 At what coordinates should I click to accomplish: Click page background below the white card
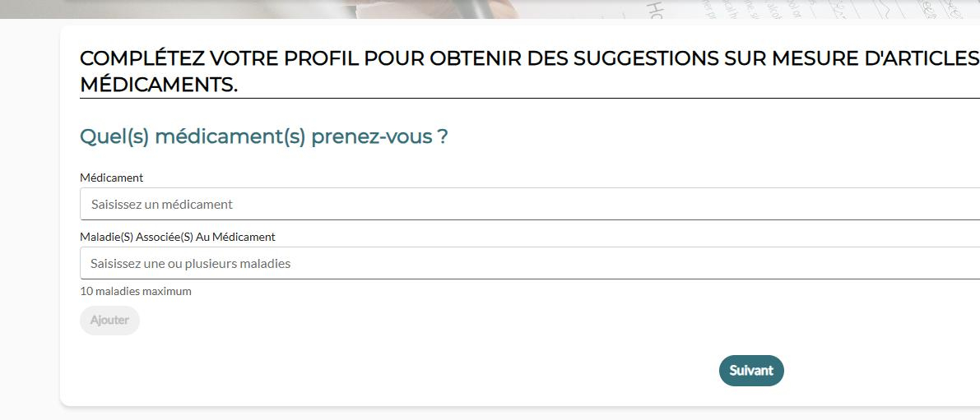click(494, 414)
